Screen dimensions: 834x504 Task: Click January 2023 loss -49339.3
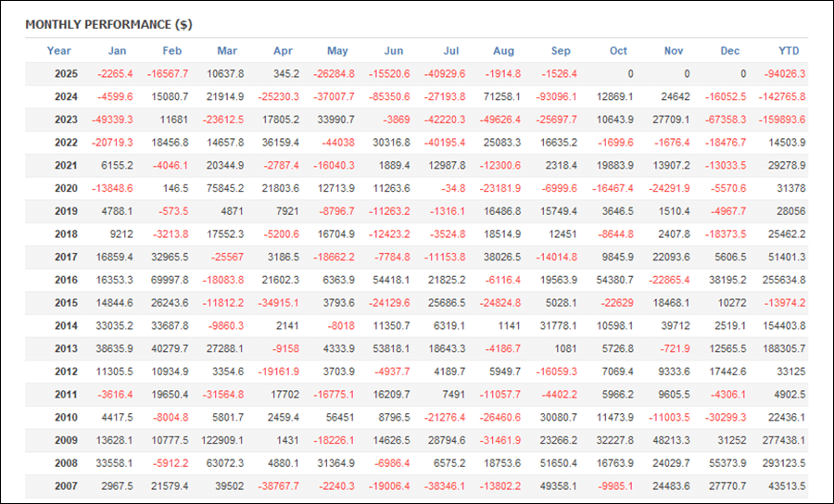click(x=112, y=120)
